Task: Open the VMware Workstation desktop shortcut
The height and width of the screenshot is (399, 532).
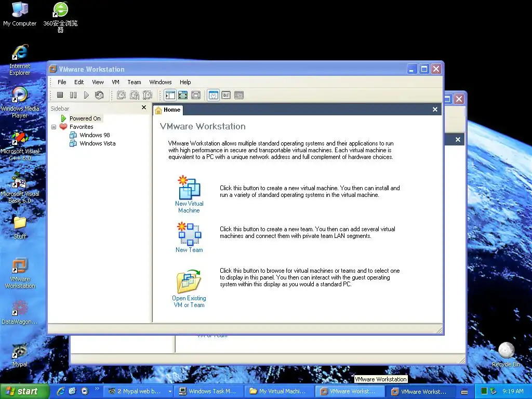Action: (20, 273)
